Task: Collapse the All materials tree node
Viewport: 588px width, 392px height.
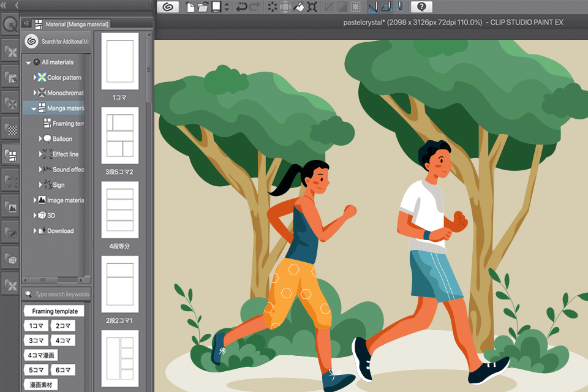Action: point(28,62)
